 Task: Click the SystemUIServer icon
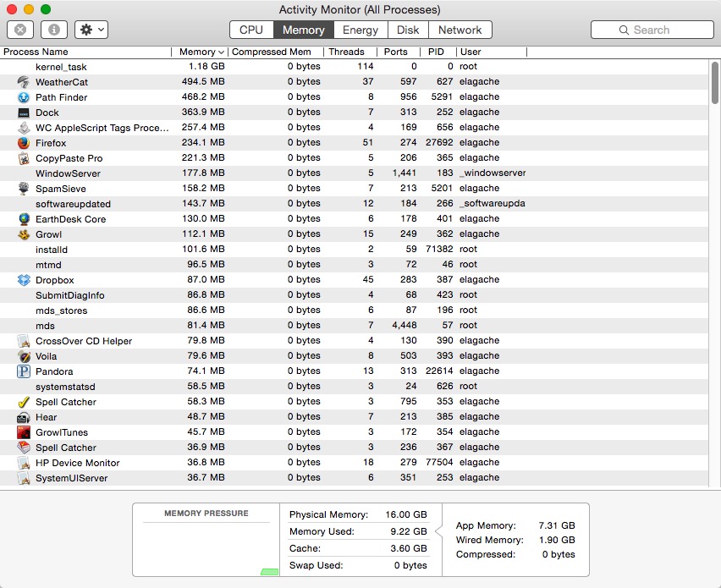point(24,478)
